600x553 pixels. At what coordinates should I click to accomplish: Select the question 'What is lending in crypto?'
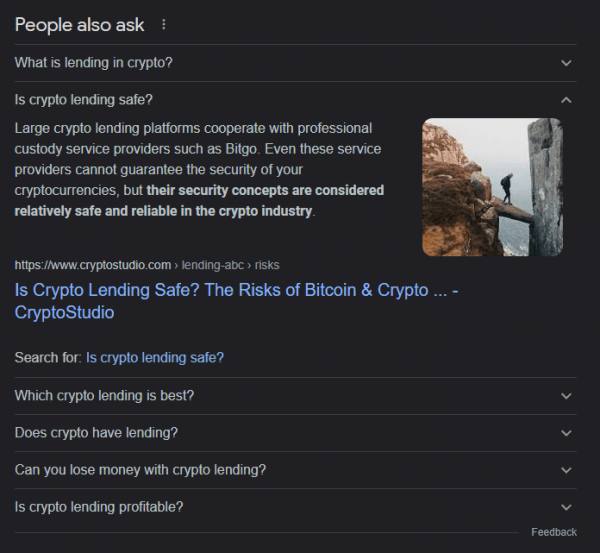pyautogui.click(x=93, y=62)
